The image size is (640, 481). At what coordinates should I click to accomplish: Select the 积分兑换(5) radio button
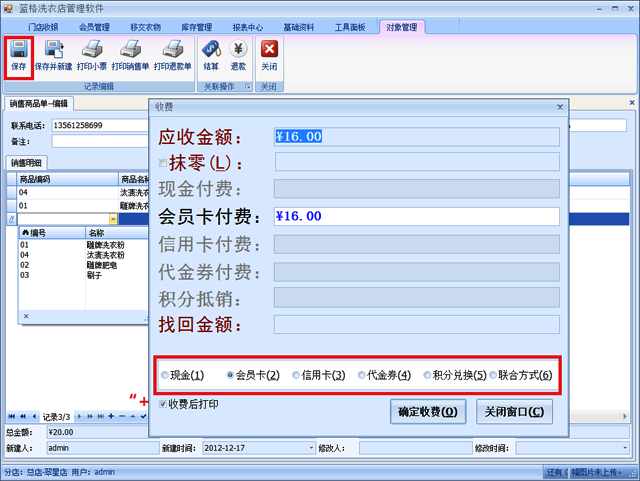tap(427, 375)
